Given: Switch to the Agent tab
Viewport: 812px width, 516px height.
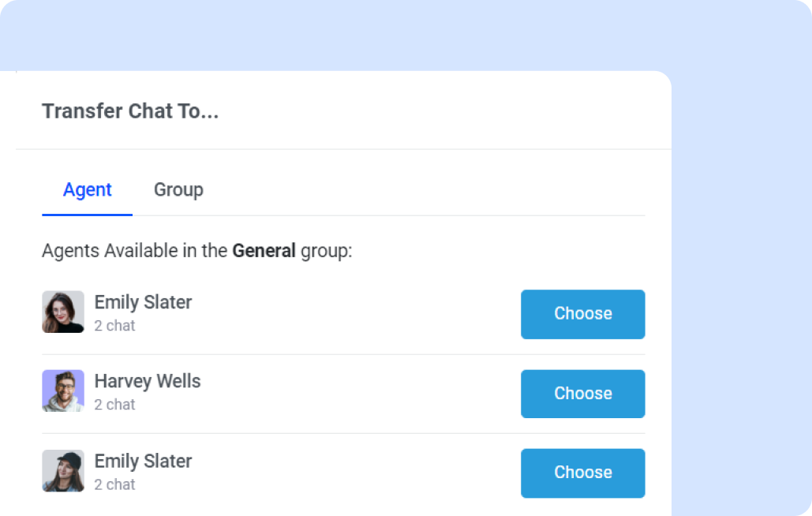Looking at the screenshot, I should (x=88, y=190).
